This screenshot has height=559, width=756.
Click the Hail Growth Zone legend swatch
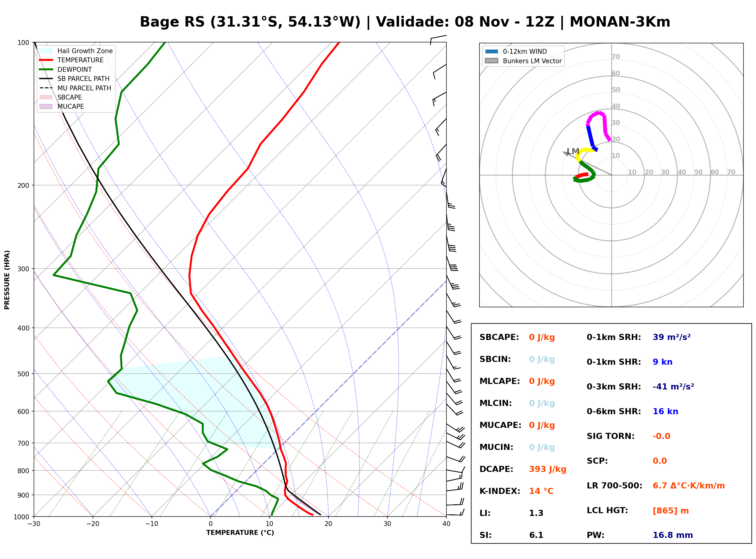pos(46,51)
